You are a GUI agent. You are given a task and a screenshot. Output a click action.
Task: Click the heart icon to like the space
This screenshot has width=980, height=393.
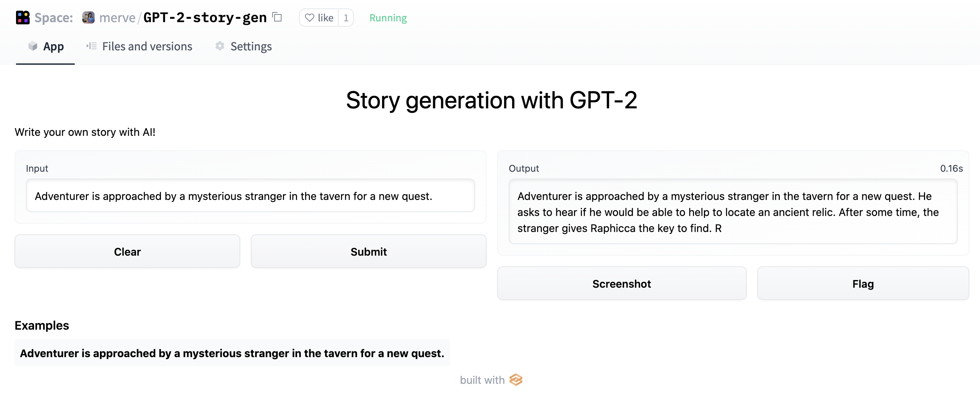pyautogui.click(x=310, y=17)
